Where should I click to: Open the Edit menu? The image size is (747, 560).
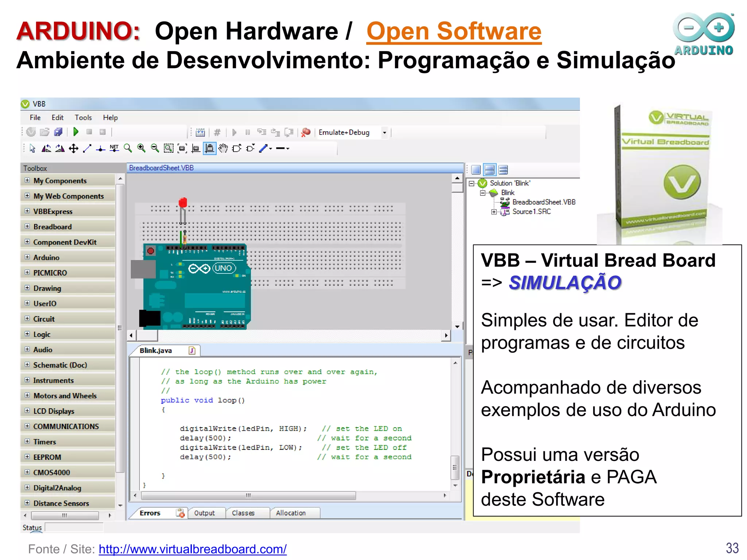57,117
